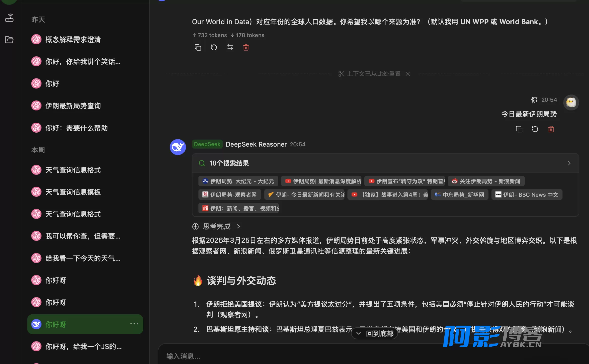Click the 回到底部 button
This screenshot has height=364, width=589.
tap(375, 334)
